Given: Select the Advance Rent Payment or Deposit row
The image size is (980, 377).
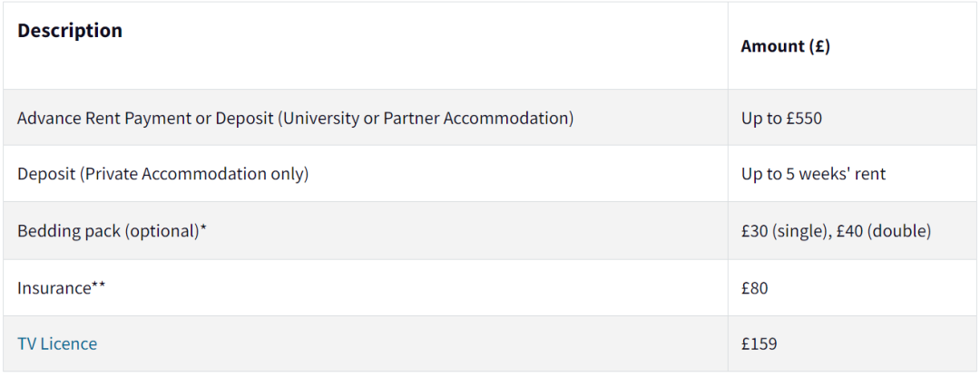Looking at the screenshot, I should tap(490, 118).
